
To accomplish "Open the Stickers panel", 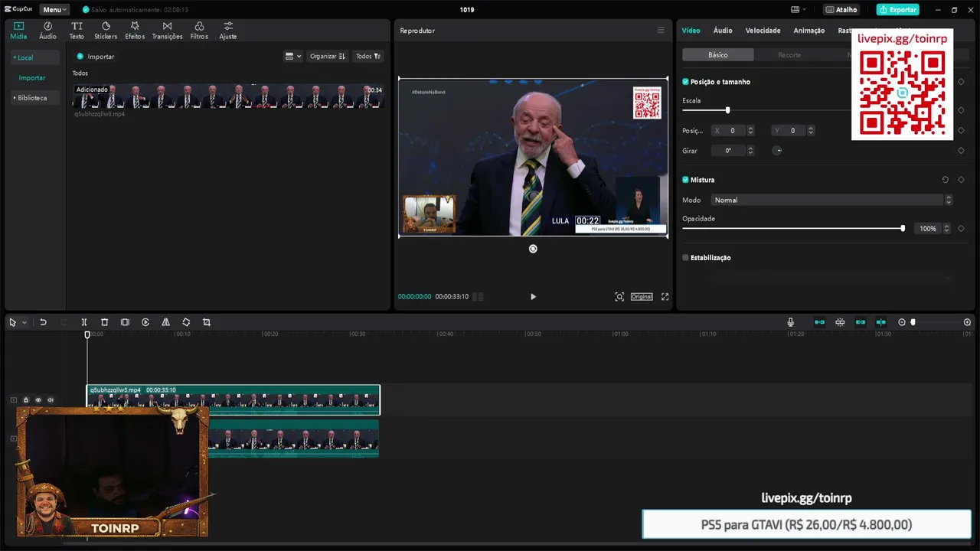I will (106, 31).
